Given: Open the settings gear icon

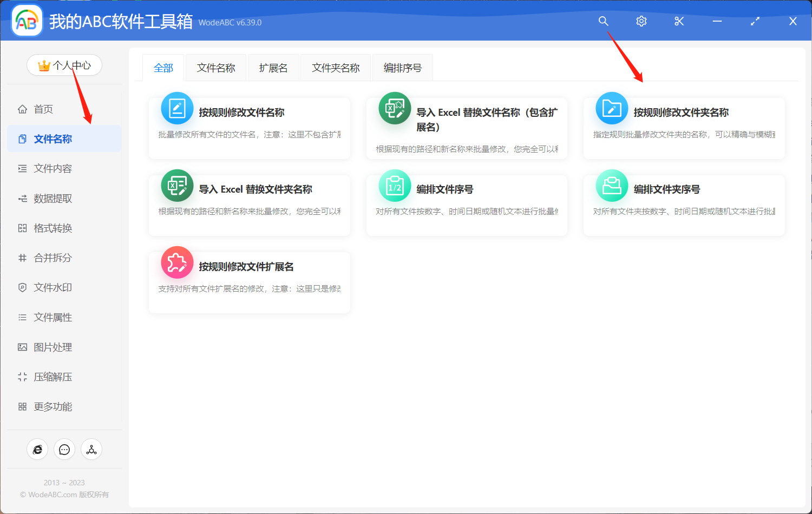Looking at the screenshot, I should tap(641, 21).
